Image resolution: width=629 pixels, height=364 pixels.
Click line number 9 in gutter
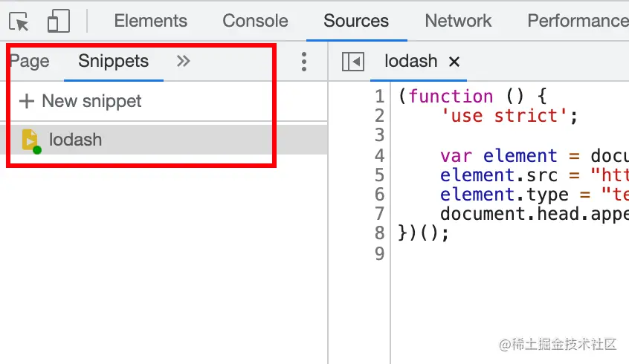379,253
